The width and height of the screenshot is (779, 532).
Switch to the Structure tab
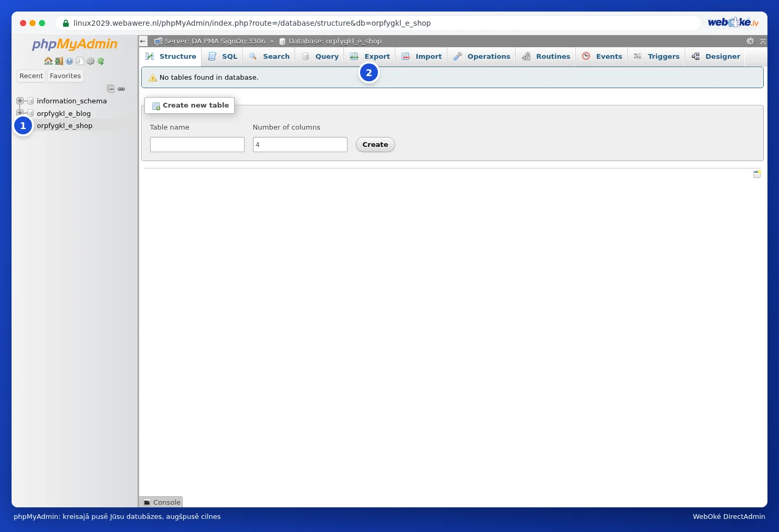(171, 57)
